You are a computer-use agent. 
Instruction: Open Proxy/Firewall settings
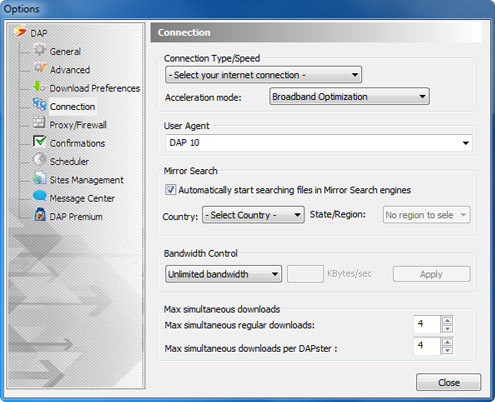pos(78,125)
